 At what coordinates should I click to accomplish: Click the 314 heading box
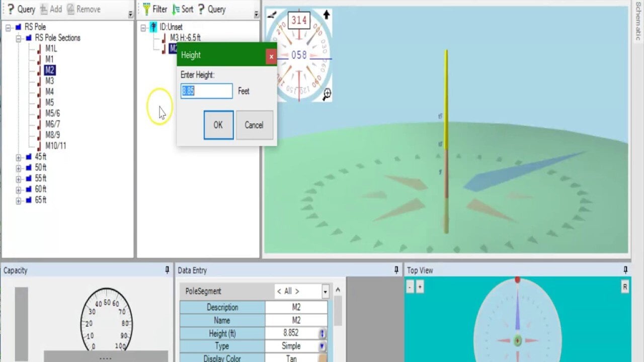299,20
